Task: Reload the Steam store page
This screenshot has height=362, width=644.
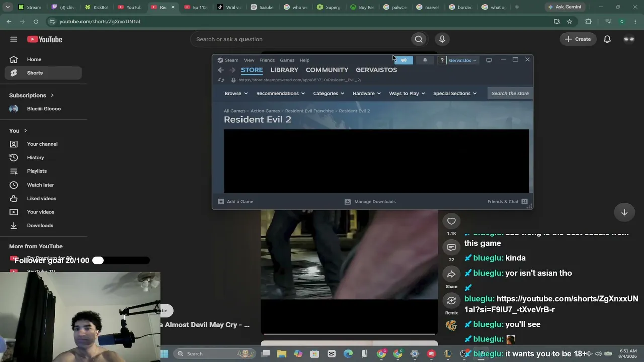Action: click(x=221, y=80)
